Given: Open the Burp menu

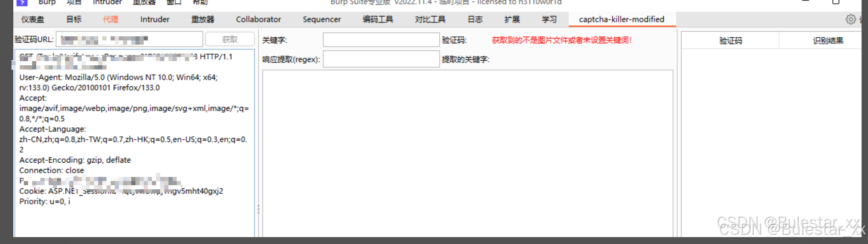Looking at the screenshot, I should point(47,2).
